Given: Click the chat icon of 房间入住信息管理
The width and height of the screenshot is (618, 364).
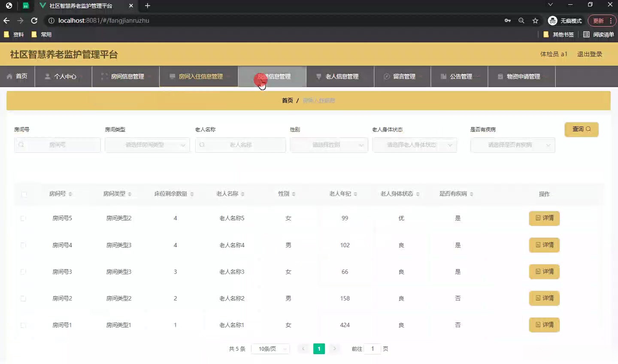Looking at the screenshot, I should tap(172, 76).
